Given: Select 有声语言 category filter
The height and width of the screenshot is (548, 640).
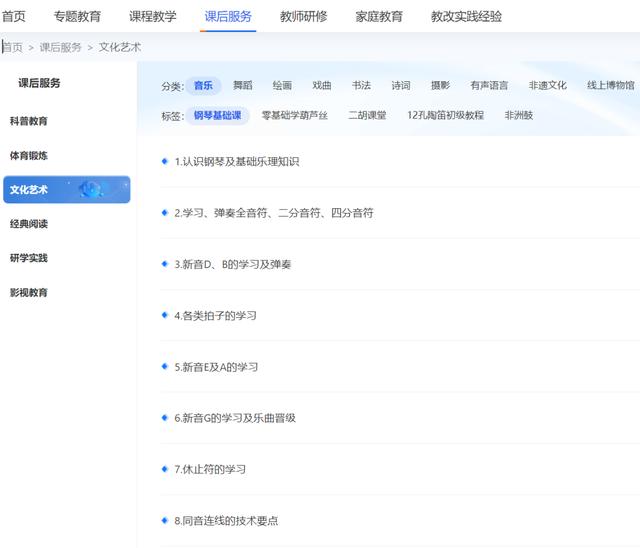Looking at the screenshot, I should [489, 86].
